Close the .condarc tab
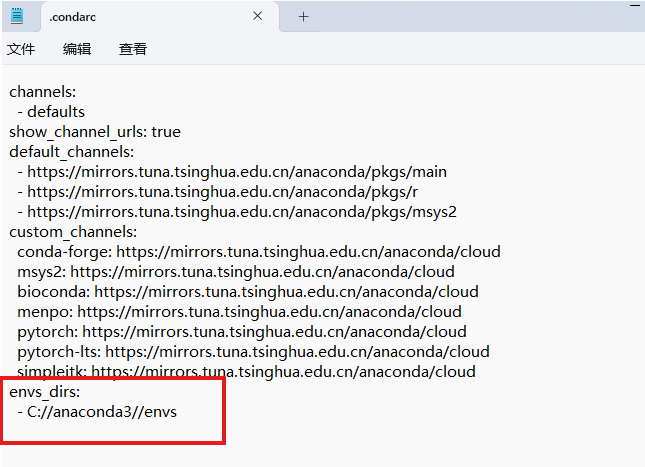 [x=258, y=16]
